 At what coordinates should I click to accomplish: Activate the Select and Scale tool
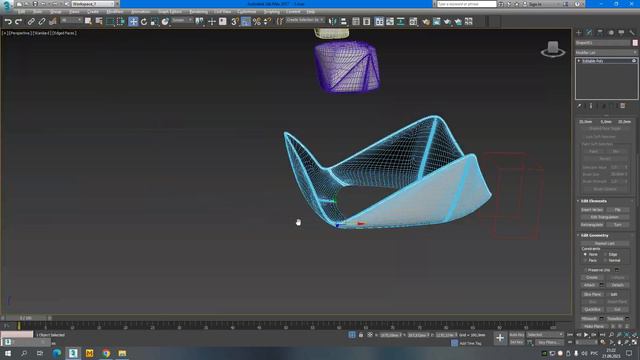pos(154,22)
